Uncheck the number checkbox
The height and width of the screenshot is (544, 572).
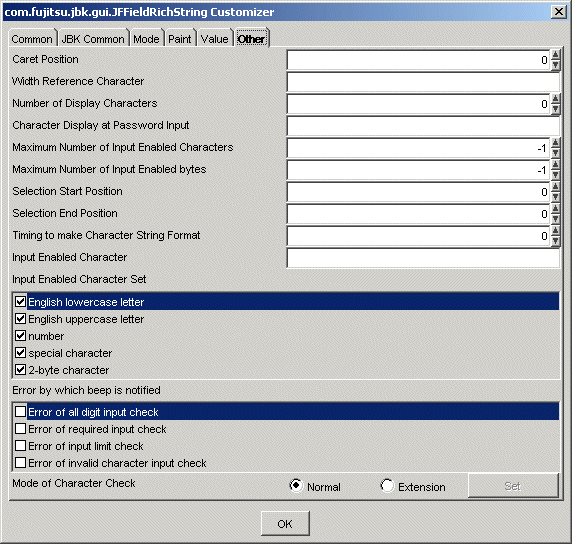coord(20,336)
